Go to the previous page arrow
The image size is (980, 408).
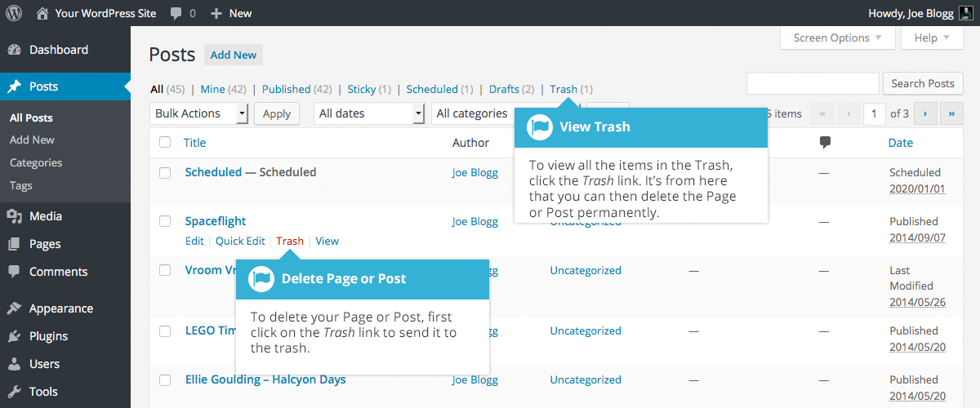tap(849, 113)
